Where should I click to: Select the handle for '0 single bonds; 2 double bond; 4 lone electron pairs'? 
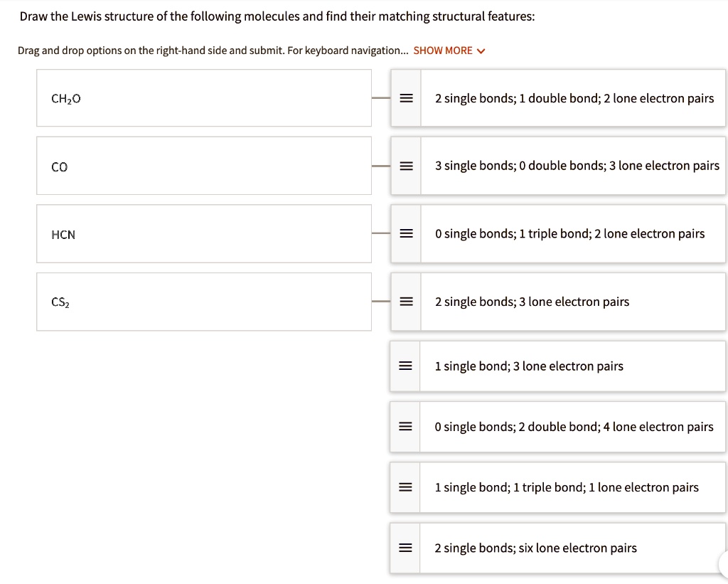click(x=405, y=426)
